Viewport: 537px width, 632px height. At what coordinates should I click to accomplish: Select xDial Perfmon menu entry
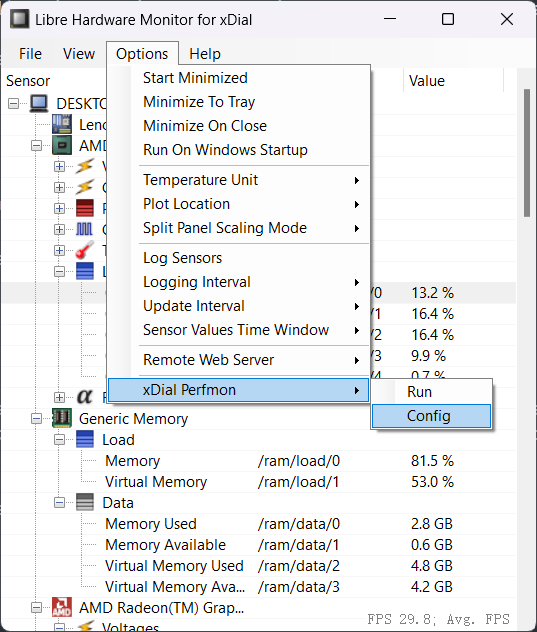[x=239, y=390]
